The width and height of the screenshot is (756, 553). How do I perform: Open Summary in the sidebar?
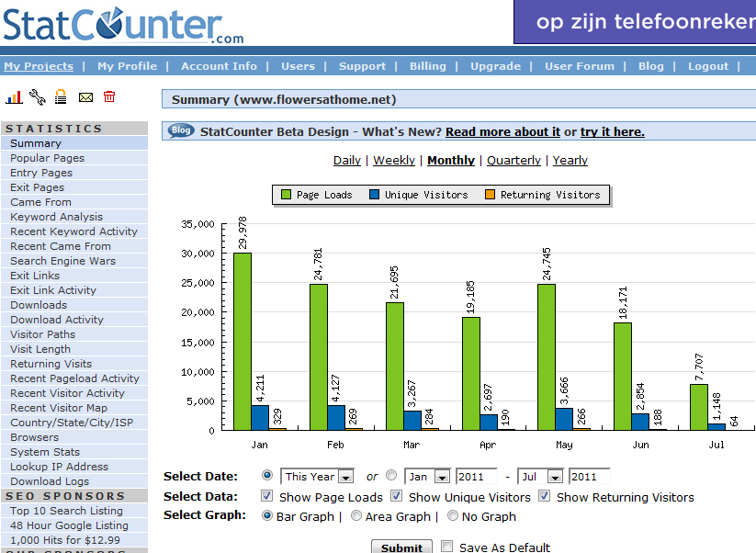pyautogui.click(x=74, y=143)
